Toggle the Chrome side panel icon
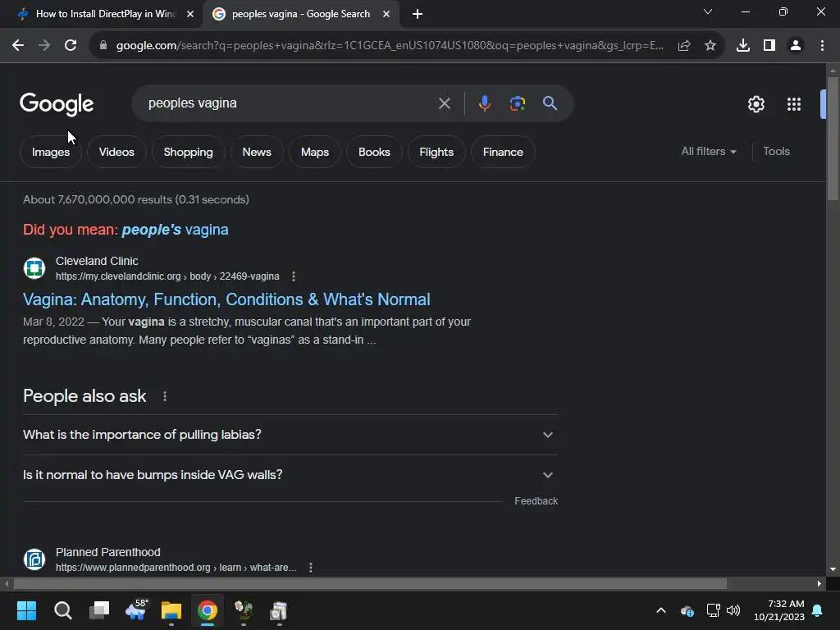This screenshot has height=630, width=840. point(769,46)
